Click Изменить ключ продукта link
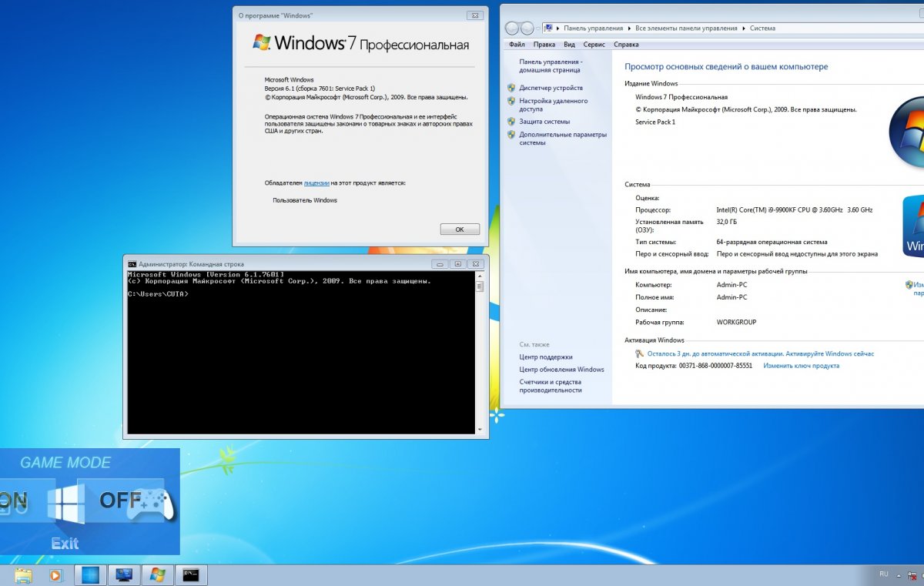The image size is (924, 586). [801, 366]
